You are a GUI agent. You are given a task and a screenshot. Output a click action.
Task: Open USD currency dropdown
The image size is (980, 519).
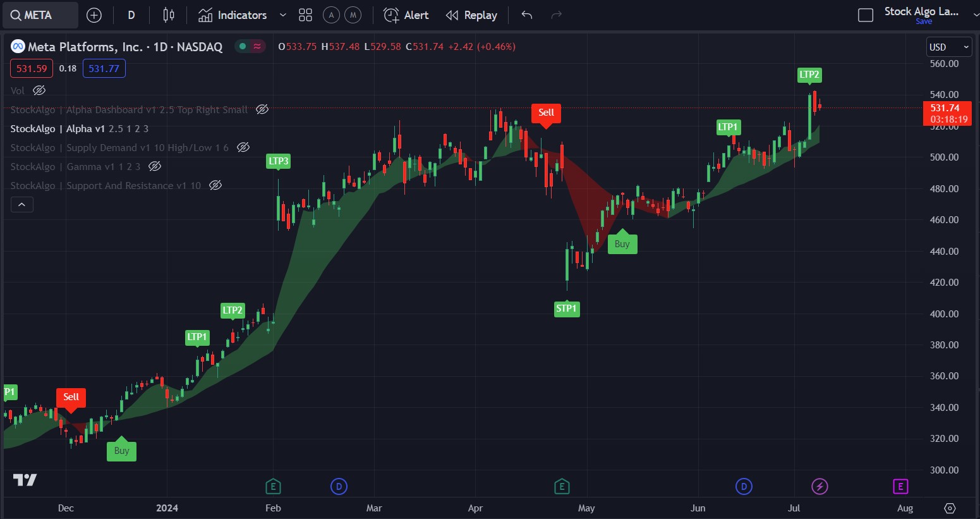click(x=949, y=47)
